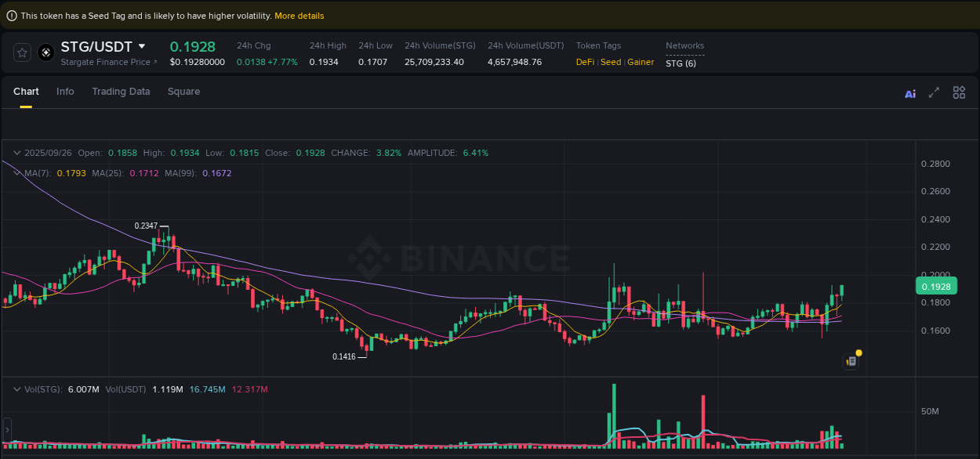The width and height of the screenshot is (980, 459).
Task: Click the DeFi token tag
Action: (584, 62)
